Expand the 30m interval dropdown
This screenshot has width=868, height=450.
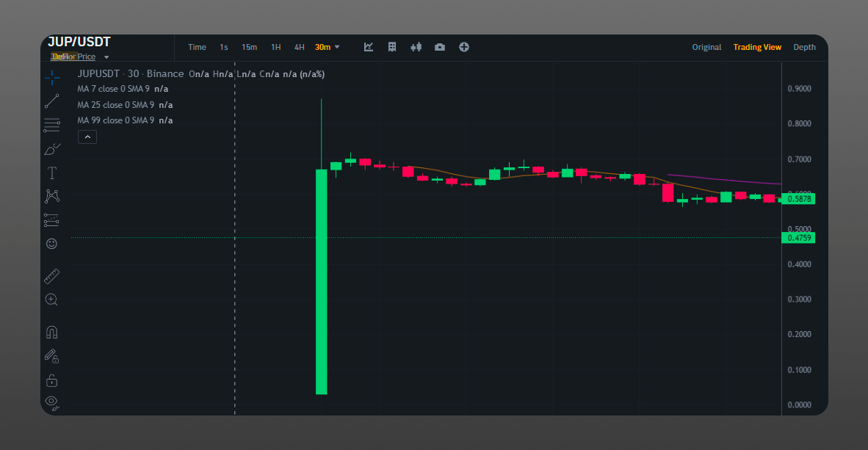click(x=328, y=47)
